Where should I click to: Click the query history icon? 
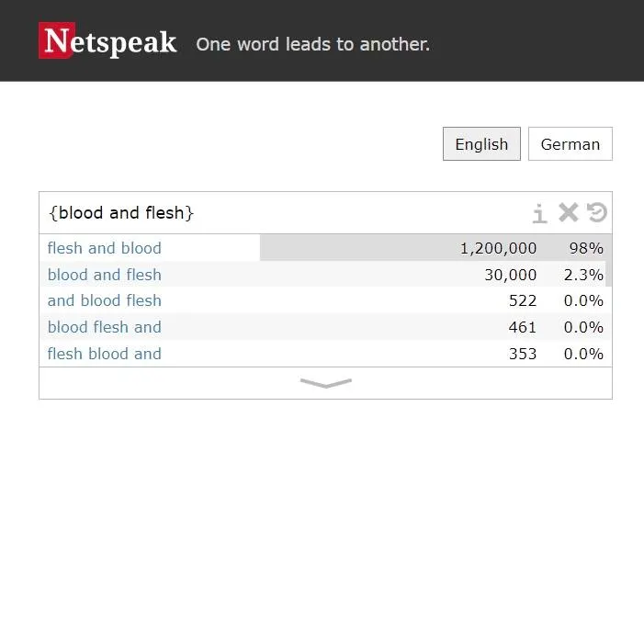click(x=597, y=213)
